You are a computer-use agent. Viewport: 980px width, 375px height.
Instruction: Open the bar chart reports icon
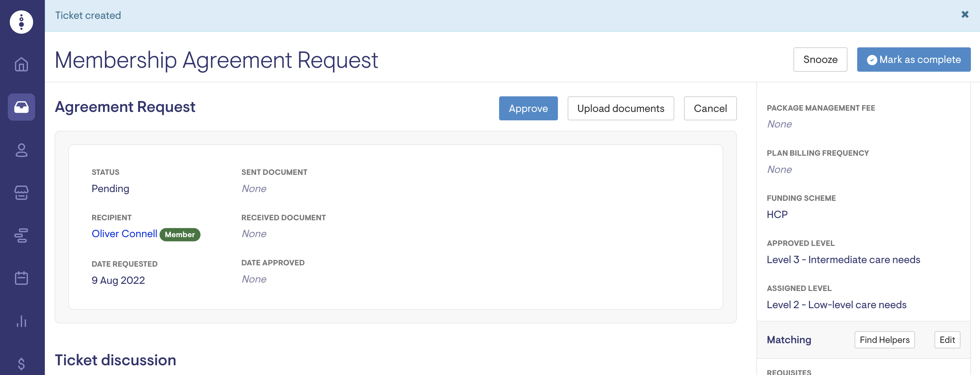tap(21, 321)
